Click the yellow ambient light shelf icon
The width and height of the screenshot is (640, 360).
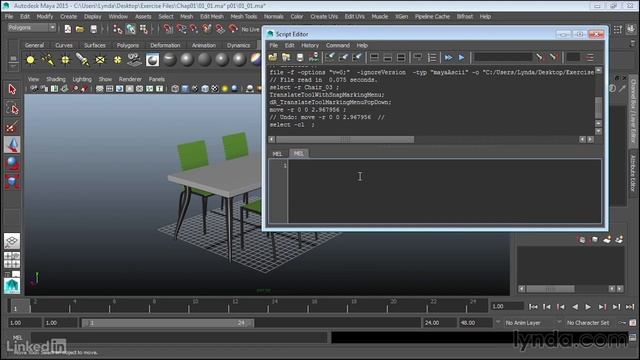tap(30, 60)
